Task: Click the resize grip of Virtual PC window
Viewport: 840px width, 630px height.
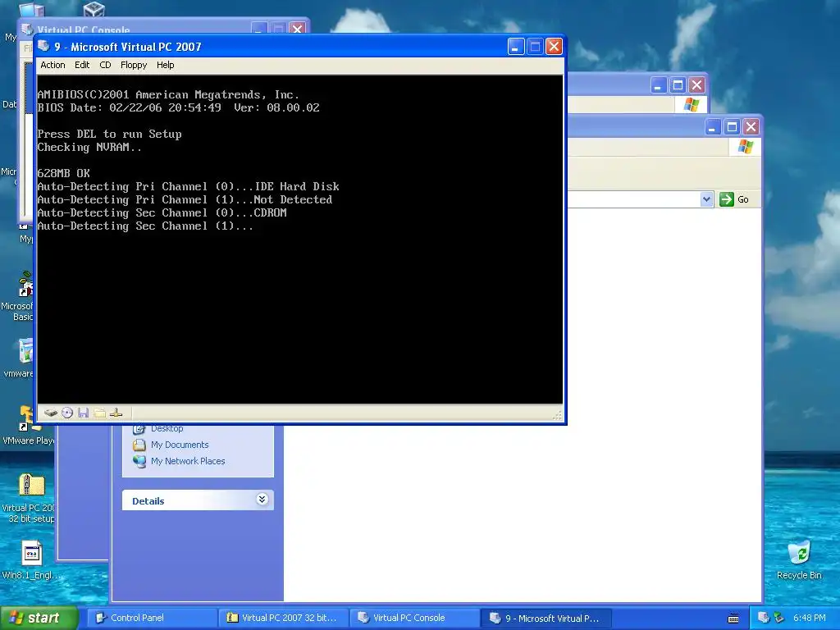Action: coord(557,414)
